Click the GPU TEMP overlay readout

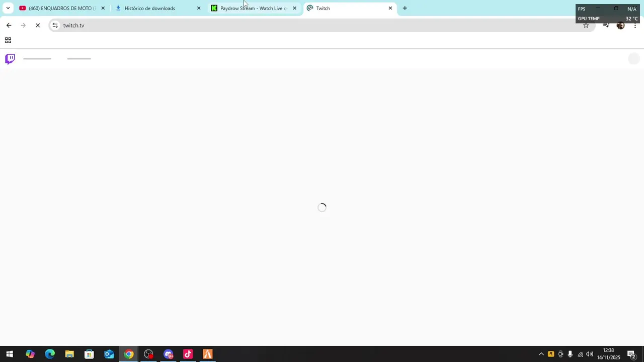608,19
